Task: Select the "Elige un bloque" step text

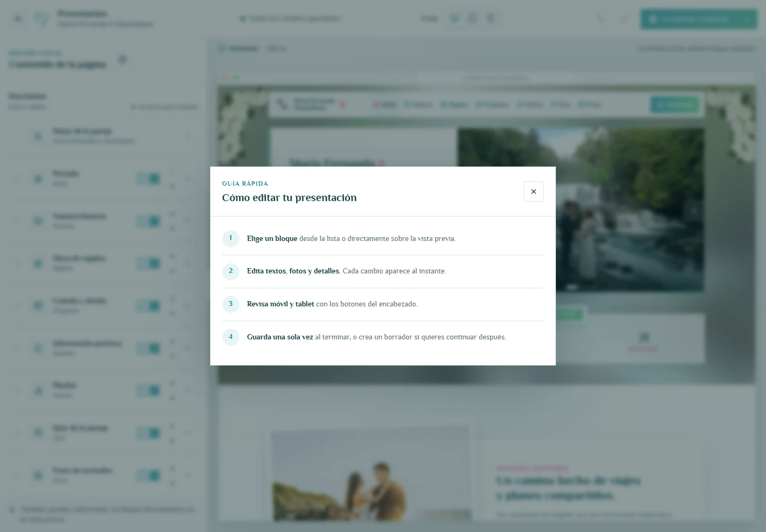Action: (272, 239)
